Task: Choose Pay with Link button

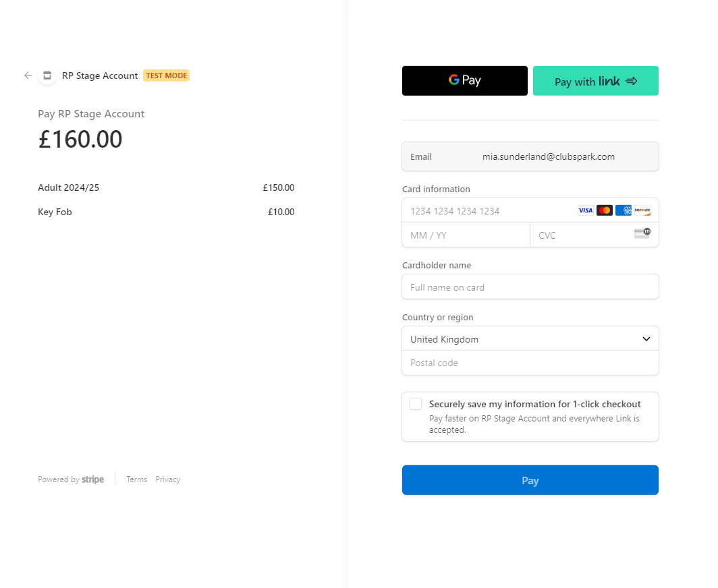Action: 596,81
